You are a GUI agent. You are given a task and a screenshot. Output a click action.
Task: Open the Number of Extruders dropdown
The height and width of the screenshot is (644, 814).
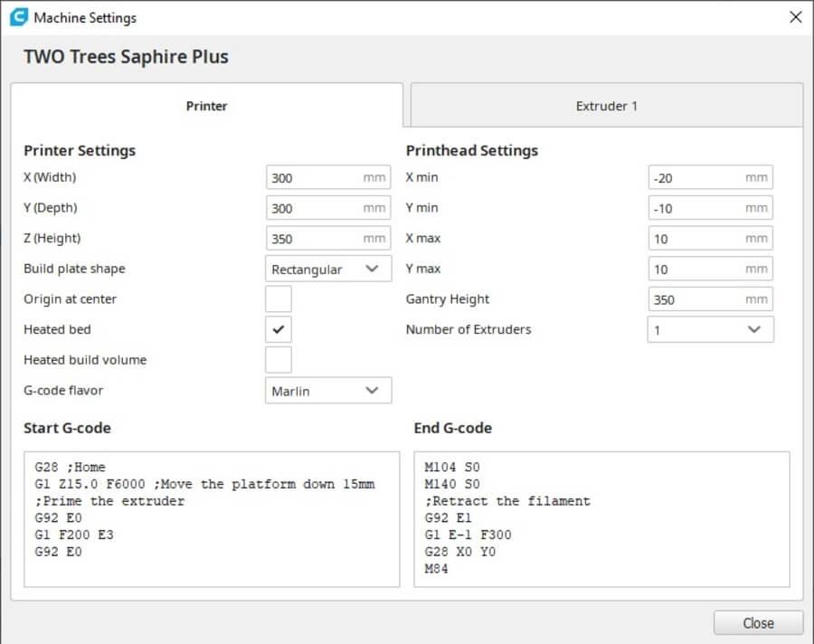pyautogui.click(x=710, y=329)
